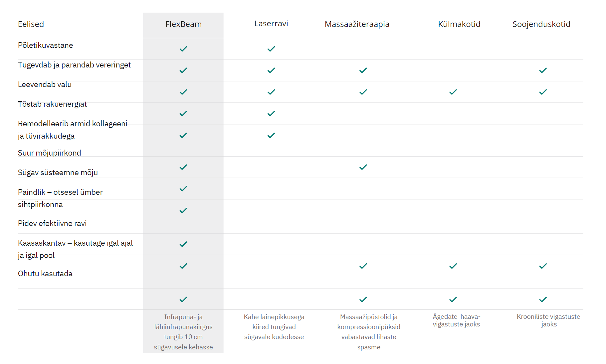Click Laserravi checkmark for Remodelleerib armid row
The image size is (606, 364).
pyautogui.click(x=271, y=135)
